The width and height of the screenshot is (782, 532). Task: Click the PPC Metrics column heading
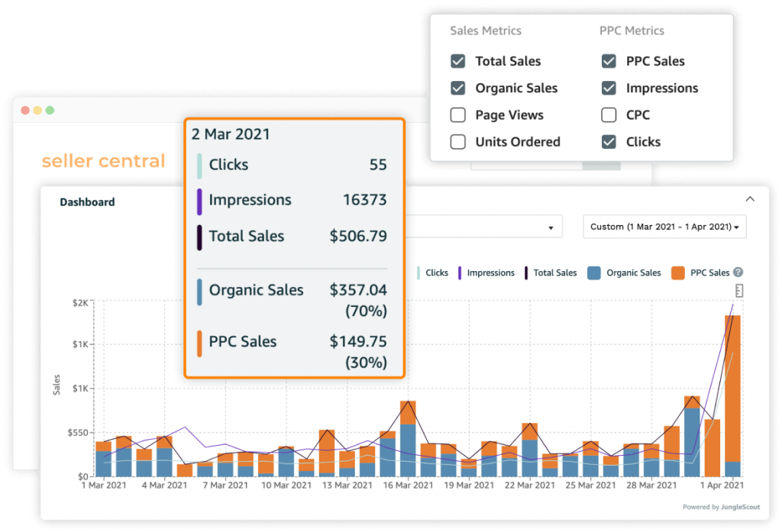point(632,31)
